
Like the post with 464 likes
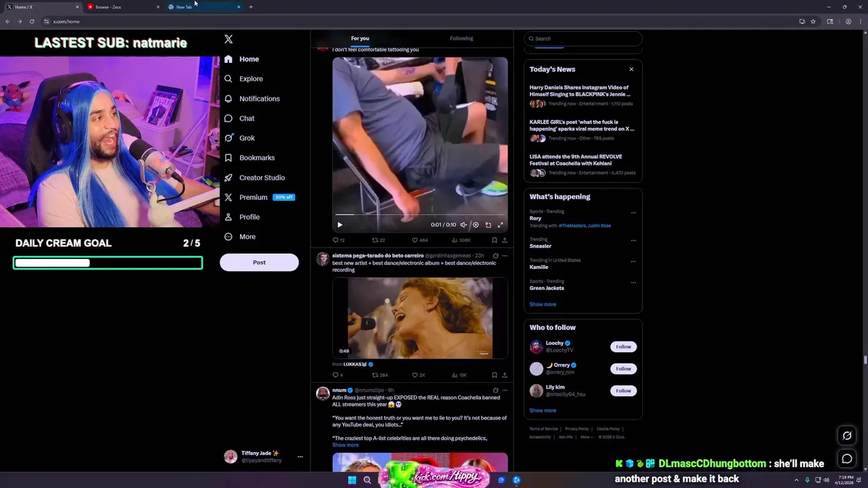(x=420, y=240)
